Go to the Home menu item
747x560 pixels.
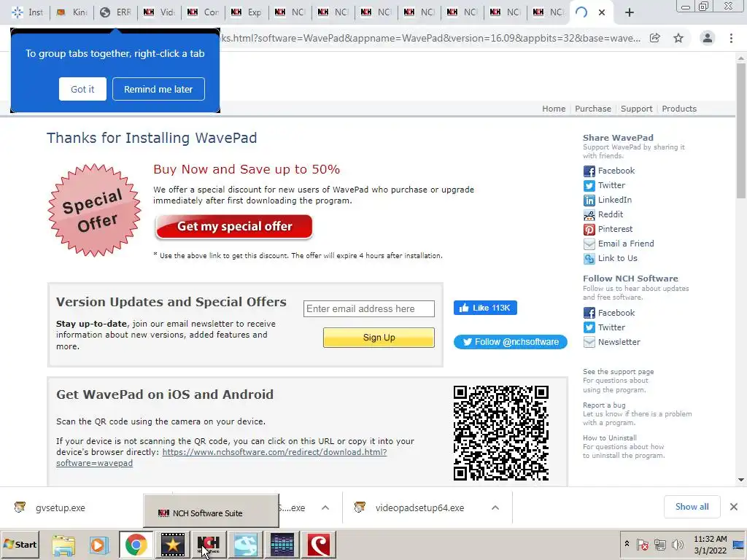coord(554,109)
